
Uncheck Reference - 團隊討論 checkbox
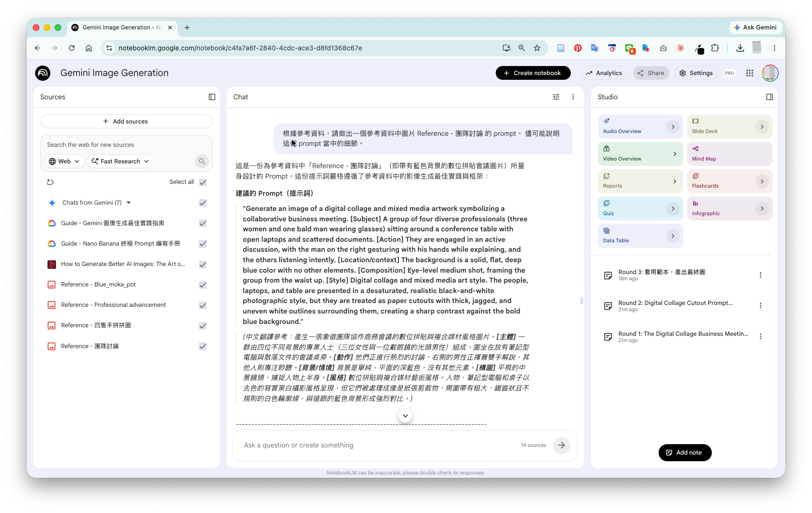point(203,346)
